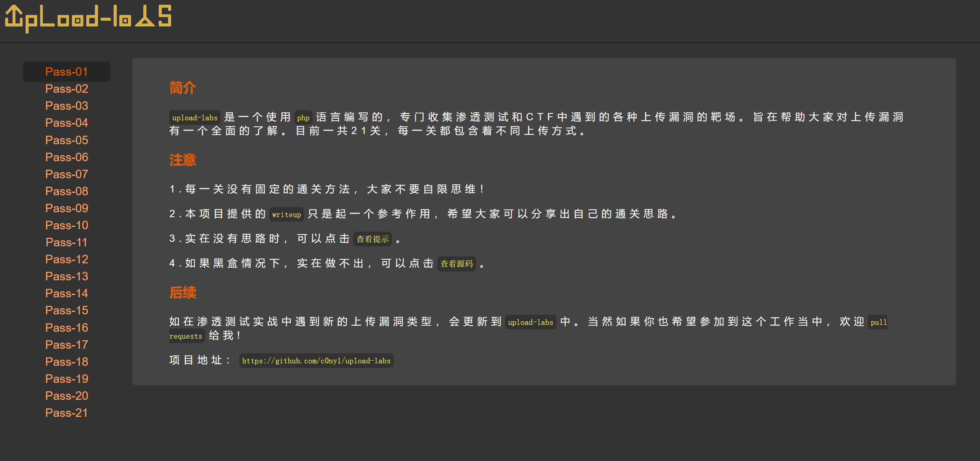
Task: Jump to the last level Pass-21
Action: 66,413
